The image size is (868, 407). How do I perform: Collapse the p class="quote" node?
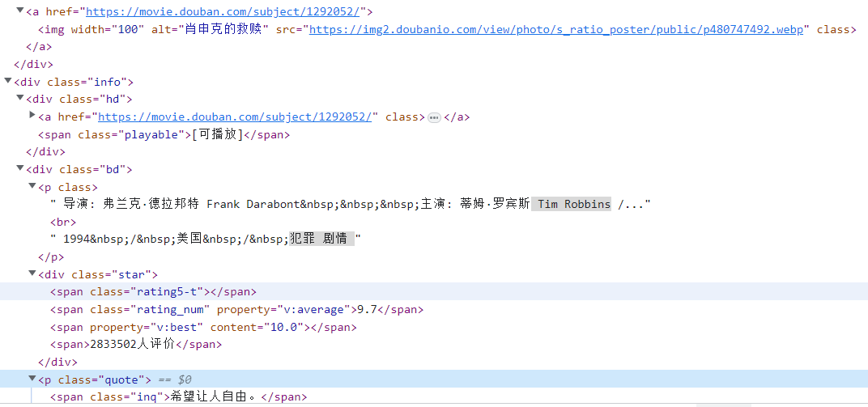point(32,379)
